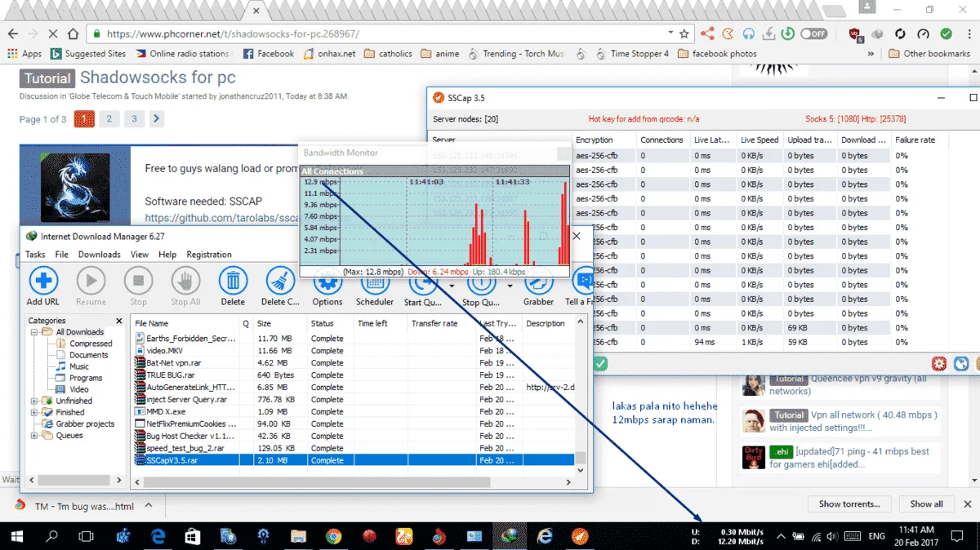This screenshot has height=550, width=980.
Task: Open the volume icon in system tray
Action: point(832,536)
